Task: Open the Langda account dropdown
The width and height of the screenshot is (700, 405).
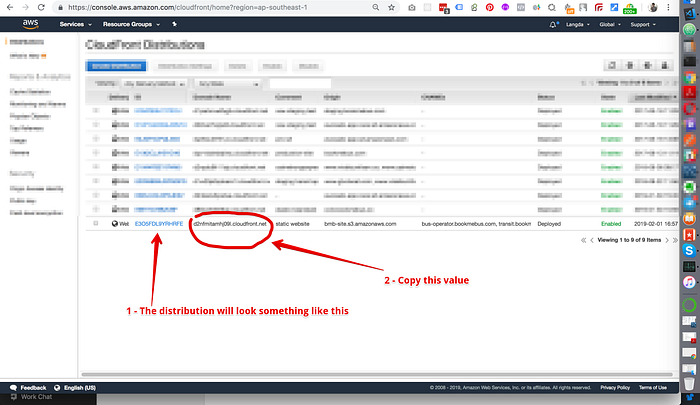Action: pyautogui.click(x=578, y=25)
